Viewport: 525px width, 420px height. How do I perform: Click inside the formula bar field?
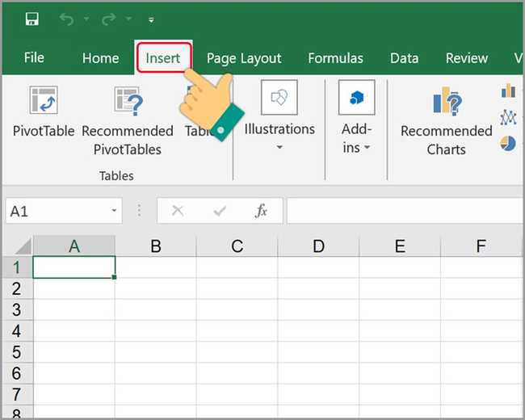coord(404,211)
